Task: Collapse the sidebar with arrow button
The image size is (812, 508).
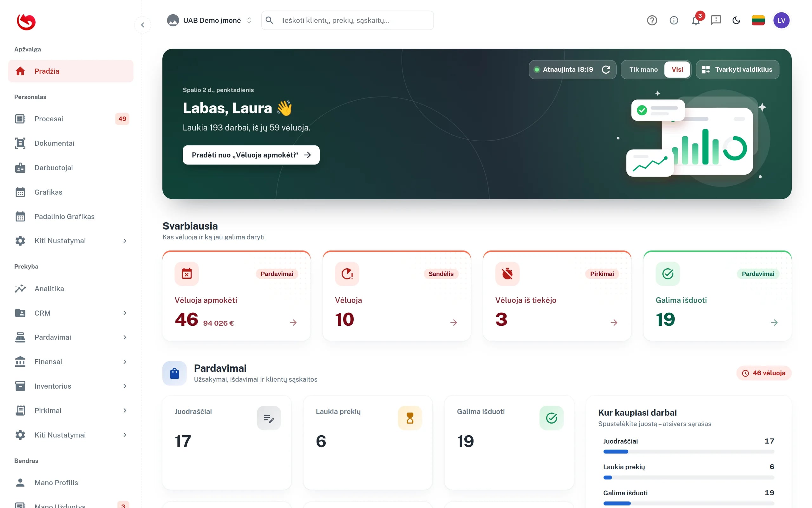Action: coord(143,25)
